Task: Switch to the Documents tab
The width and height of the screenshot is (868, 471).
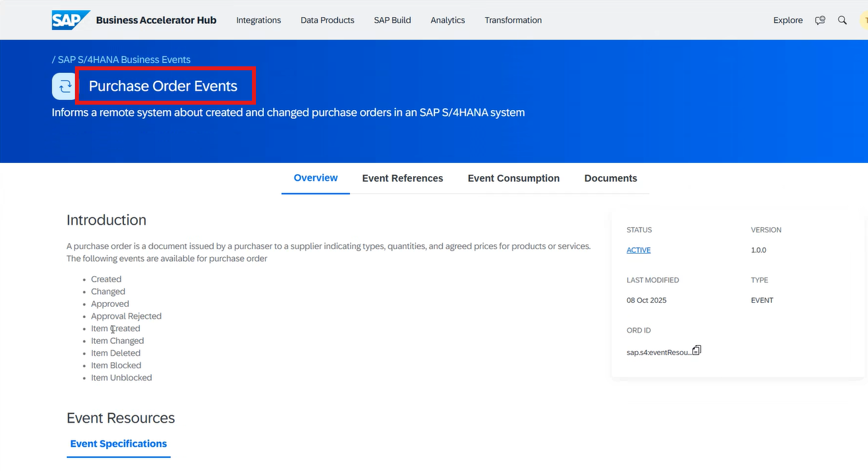Action: (611, 178)
